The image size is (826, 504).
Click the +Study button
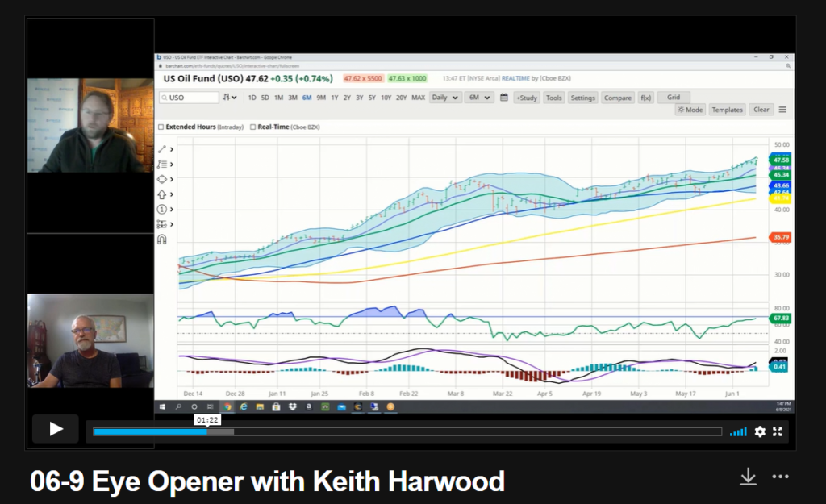(x=527, y=98)
